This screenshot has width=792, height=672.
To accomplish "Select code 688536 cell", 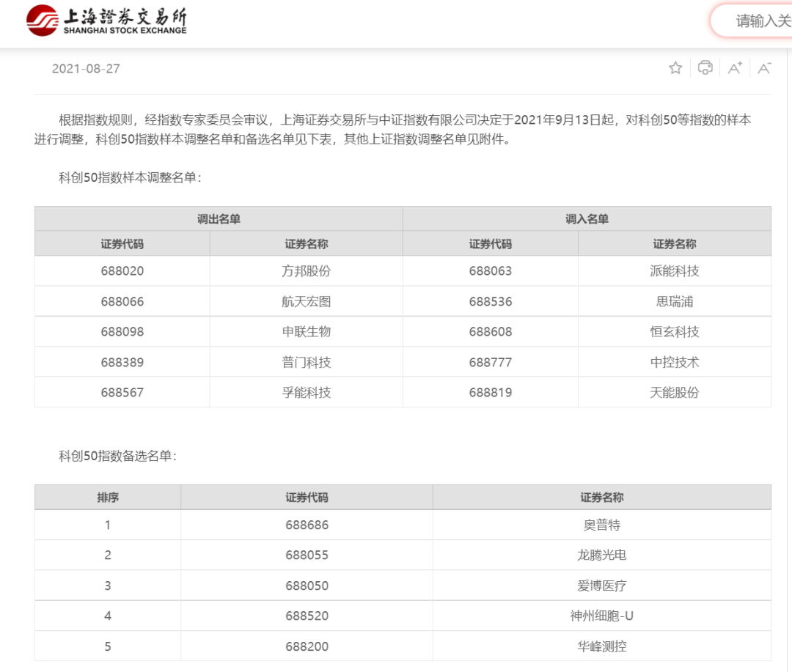I will pyautogui.click(x=491, y=301).
